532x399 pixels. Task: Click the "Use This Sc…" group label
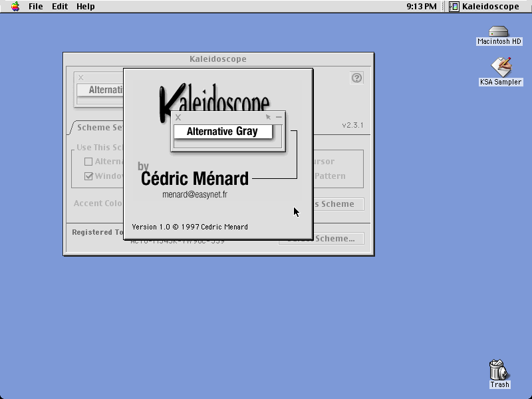pos(99,147)
